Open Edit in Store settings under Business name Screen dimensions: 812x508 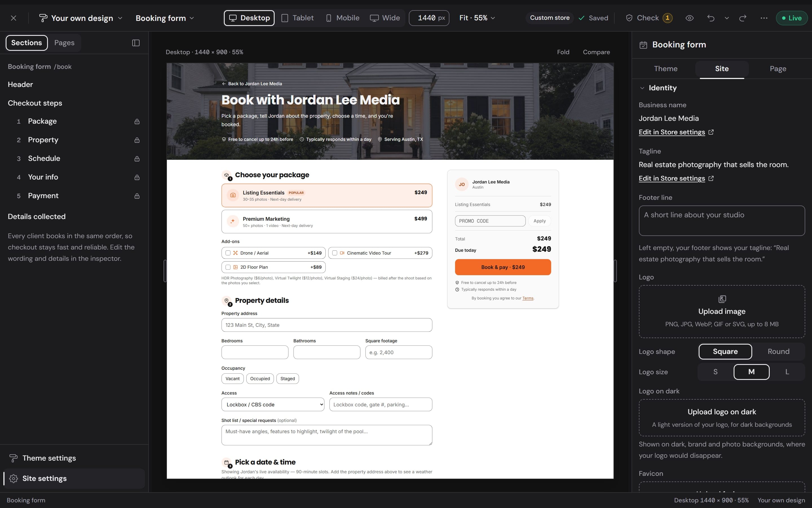pos(672,132)
